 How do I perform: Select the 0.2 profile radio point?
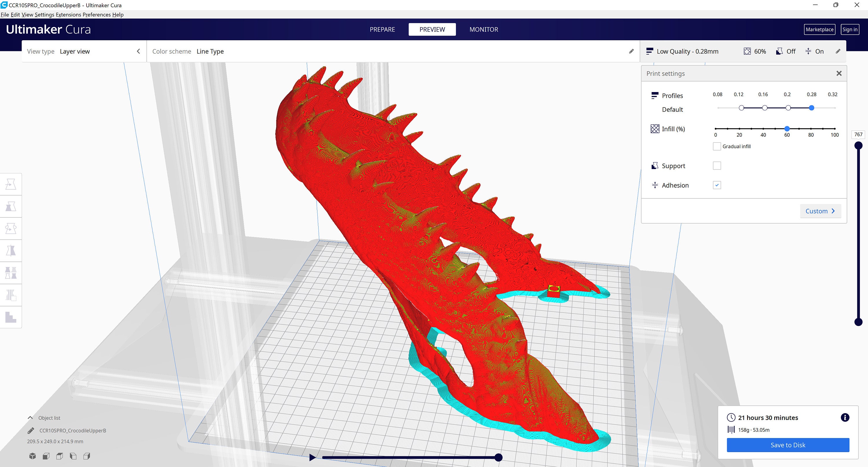(788, 108)
